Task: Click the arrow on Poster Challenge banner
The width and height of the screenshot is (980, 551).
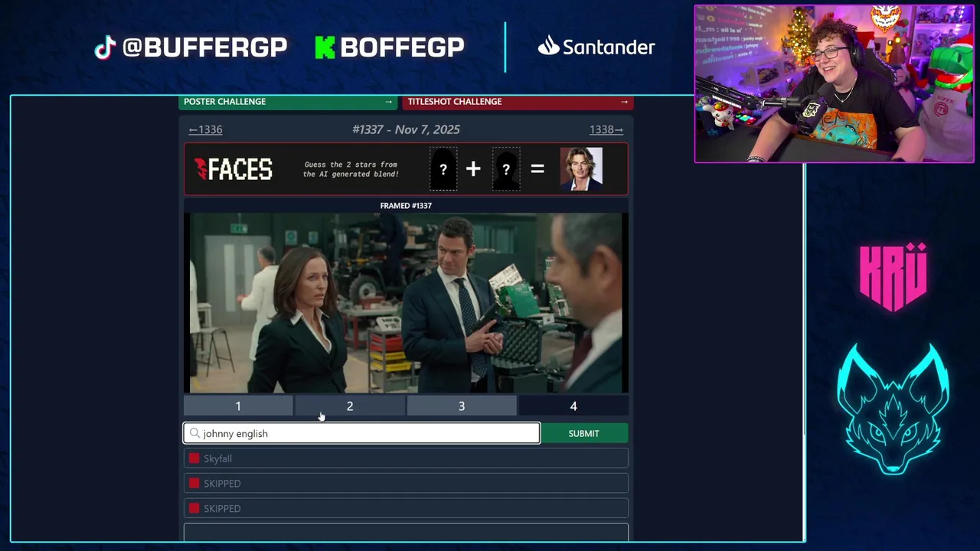Action: tap(388, 102)
